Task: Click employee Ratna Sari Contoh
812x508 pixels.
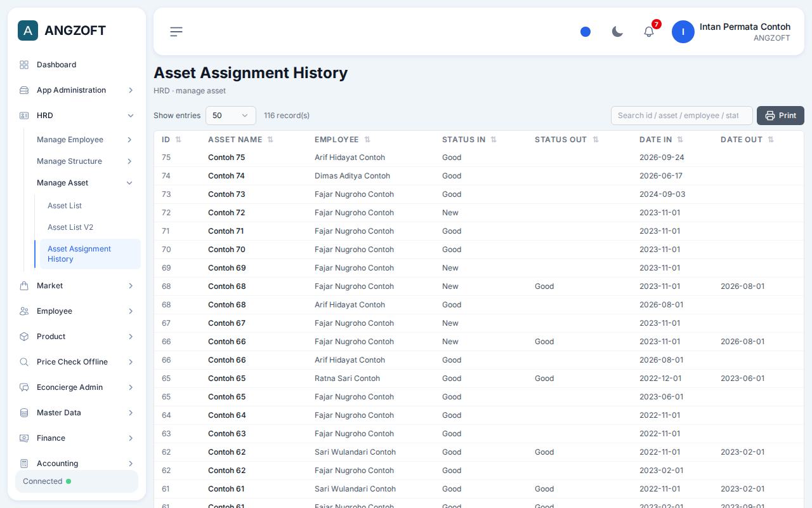Action: point(347,378)
